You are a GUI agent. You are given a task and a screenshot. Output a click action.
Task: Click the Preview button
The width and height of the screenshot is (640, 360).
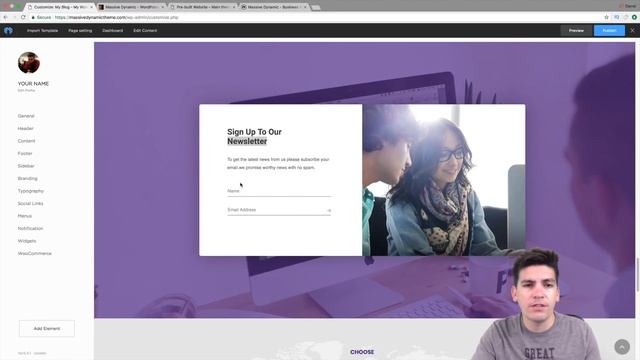[x=576, y=31]
